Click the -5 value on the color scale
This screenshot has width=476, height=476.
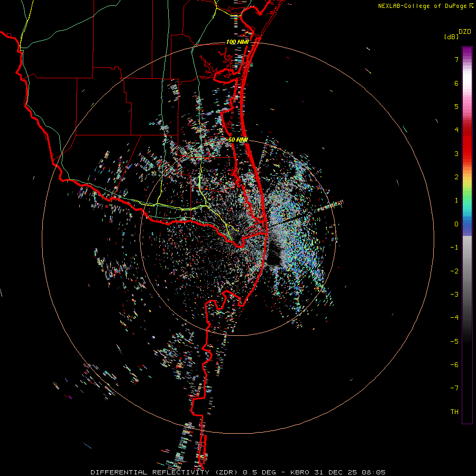[454, 342]
